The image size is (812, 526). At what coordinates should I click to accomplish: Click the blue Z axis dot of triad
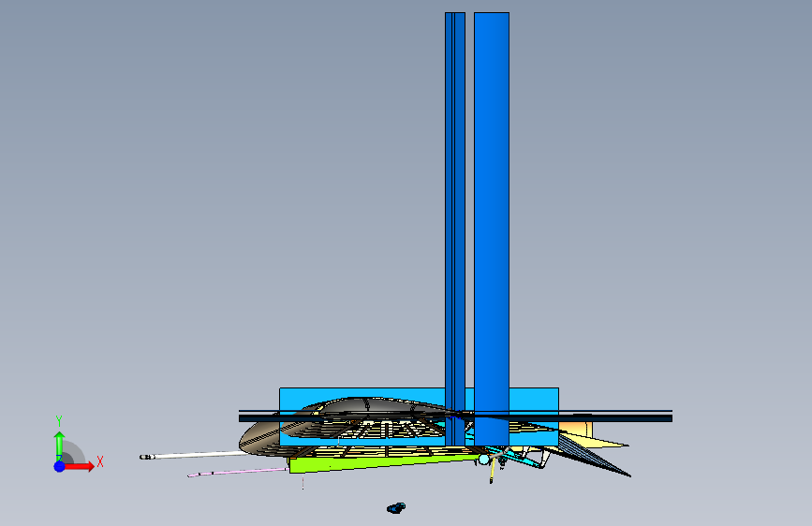(x=60, y=466)
